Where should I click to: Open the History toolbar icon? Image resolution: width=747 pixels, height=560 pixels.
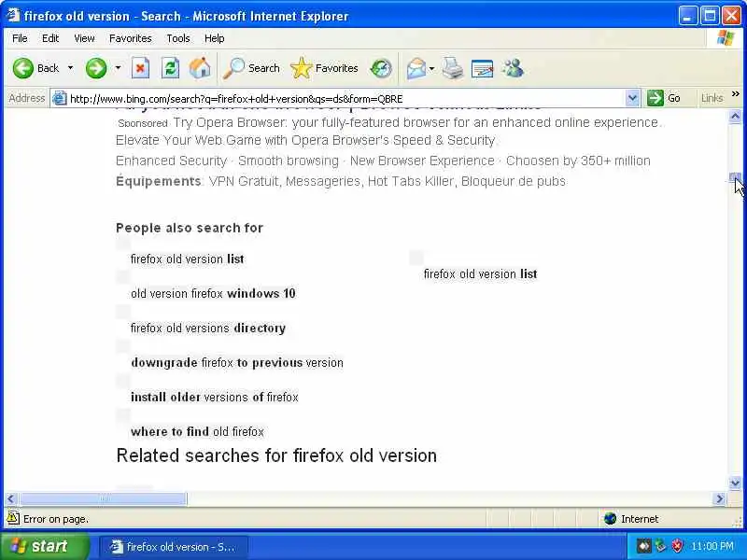click(x=381, y=68)
